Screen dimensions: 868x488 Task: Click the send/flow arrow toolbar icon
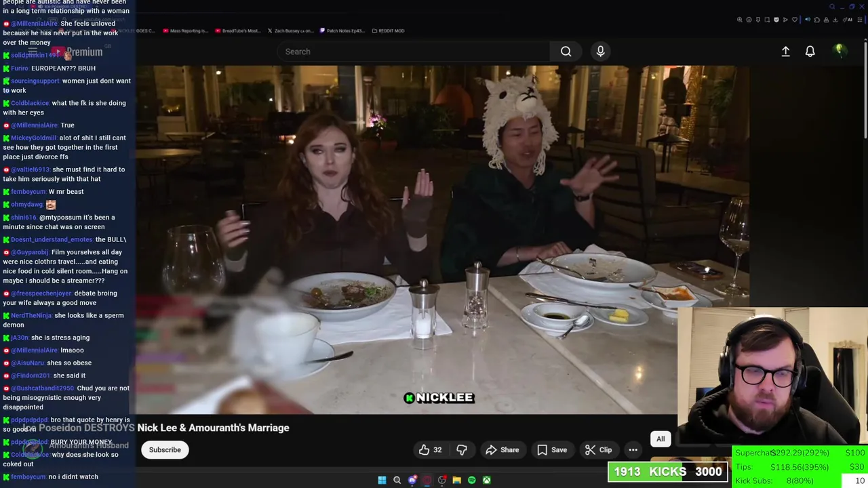click(785, 20)
